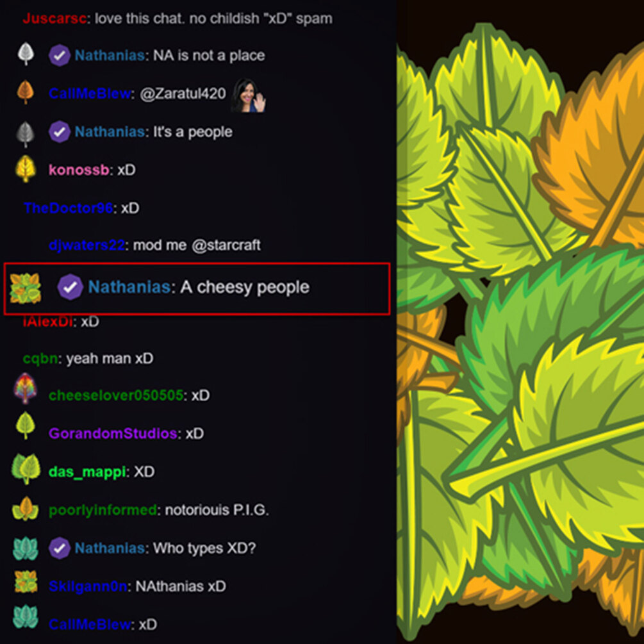Click Skilgann0n username

(88, 586)
